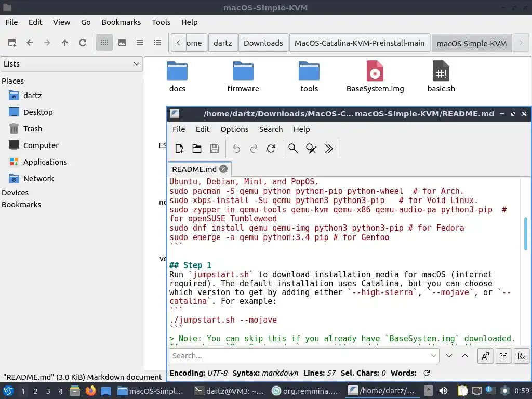Switch file manager to icon view
Viewport: 532px width, 399px height.
click(x=104, y=43)
